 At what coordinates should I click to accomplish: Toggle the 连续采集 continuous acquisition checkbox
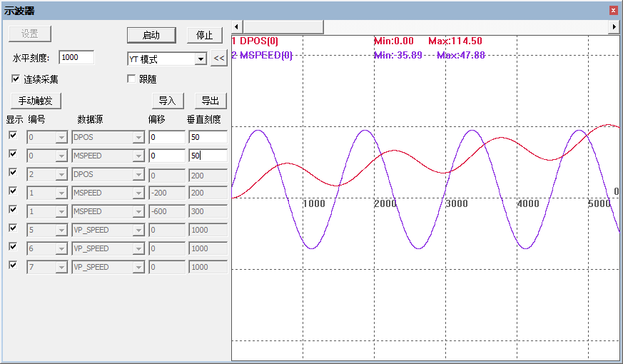point(16,79)
